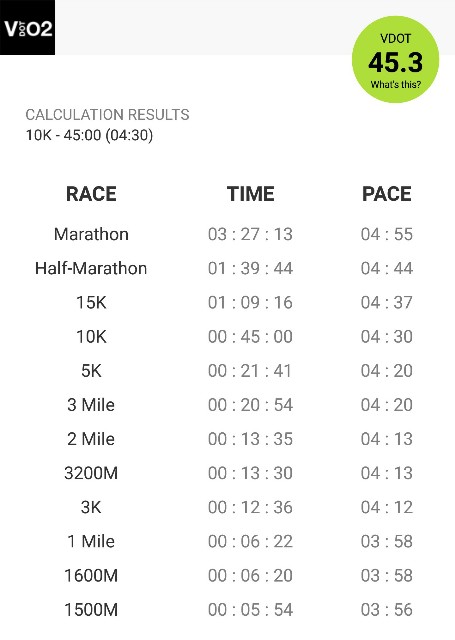Click the 1 Mile race label
Image resolution: width=455 pixels, height=640 pixels.
click(x=91, y=541)
